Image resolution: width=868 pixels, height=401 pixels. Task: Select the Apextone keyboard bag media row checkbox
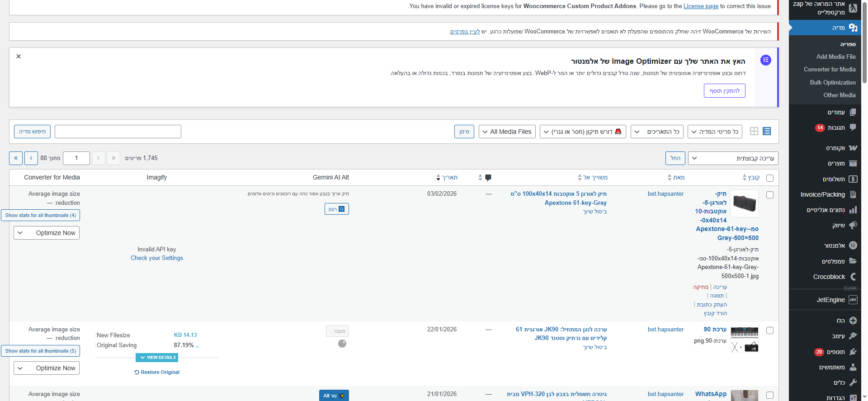tap(770, 195)
